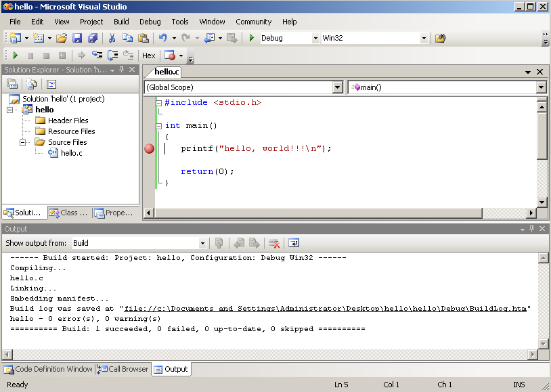Image resolution: width=551 pixels, height=392 pixels.
Task: Close the Output panel
Action: coord(542,229)
